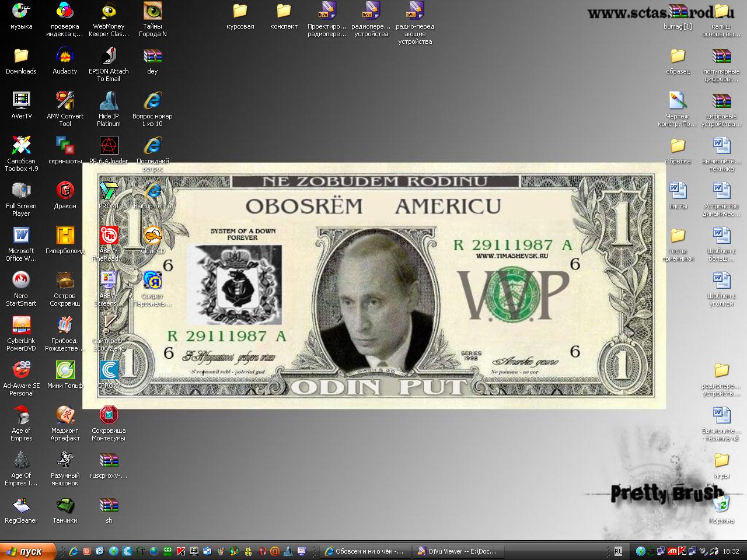This screenshot has height=560, width=747.
Task: Open EPSON Attach To Email icon
Action: point(109,65)
